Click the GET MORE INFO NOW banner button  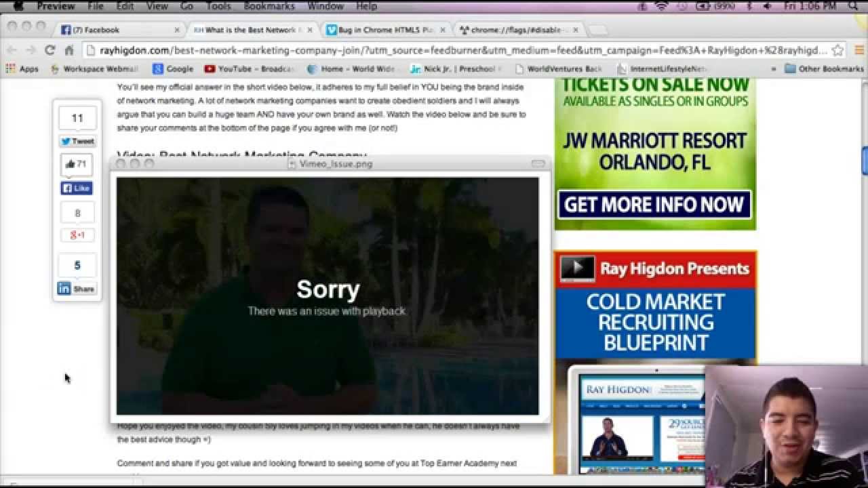[654, 205]
